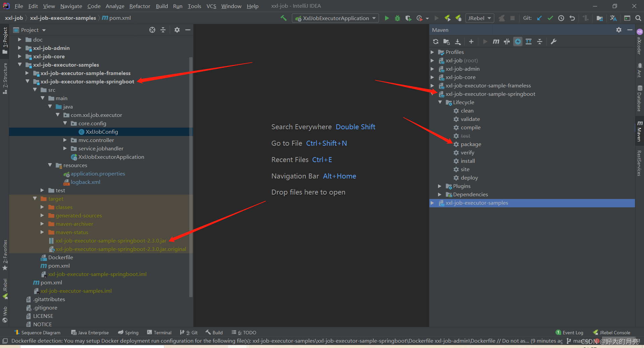The width and height of the screenshot is (644, 348).
Task: Toggle the RestServices side tab
Action: [640, 163]
